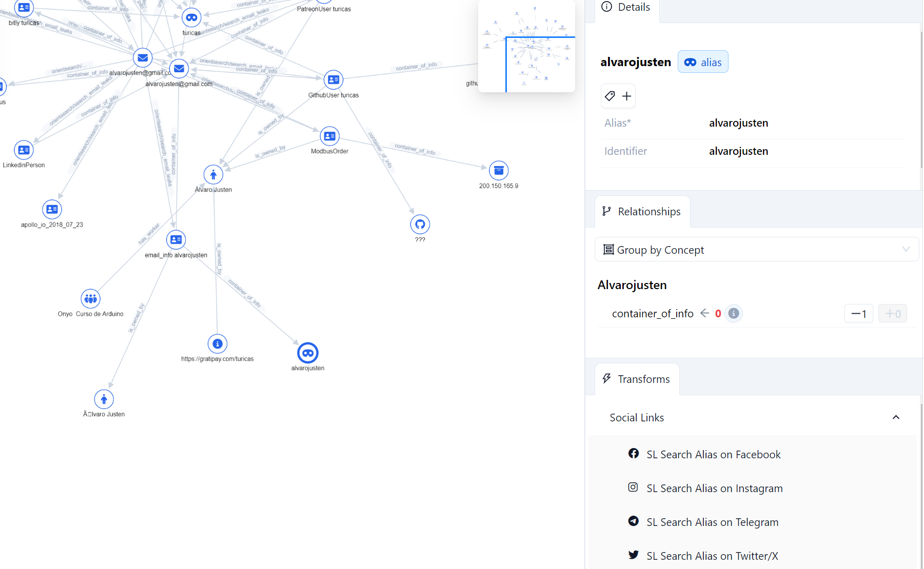Select the GitHub ??? node icon

[x=420, y=225]
